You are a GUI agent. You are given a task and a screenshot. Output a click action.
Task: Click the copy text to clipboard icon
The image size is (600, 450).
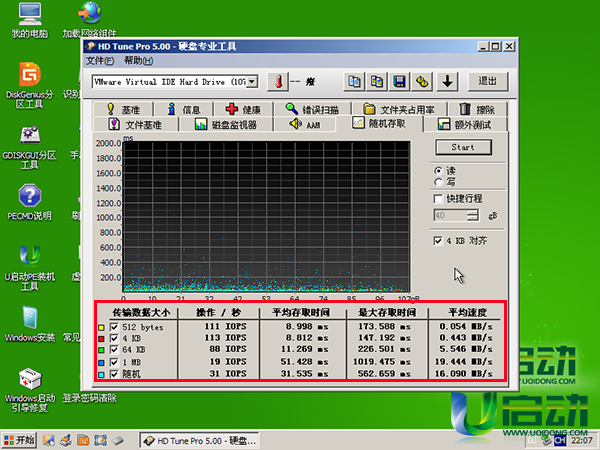click(354, 82)
